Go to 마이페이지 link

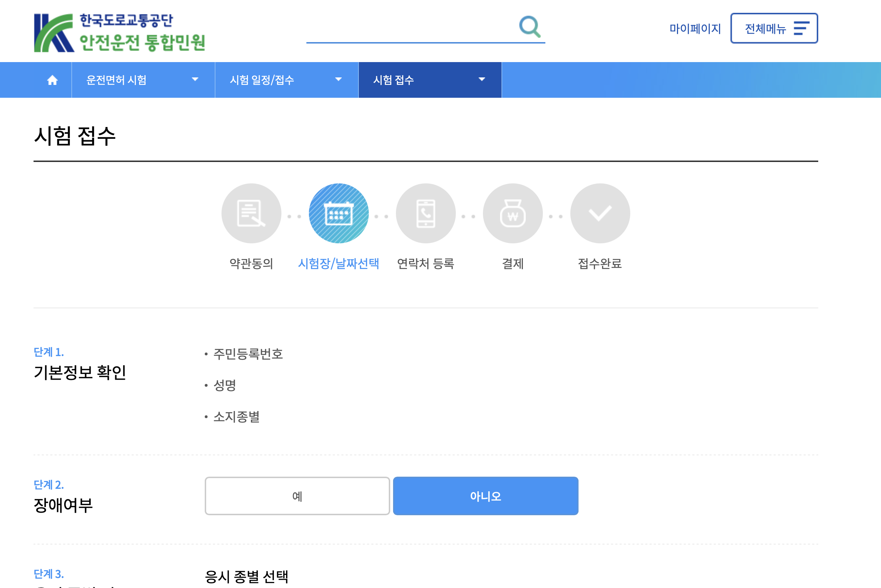[x=695, y=29]
